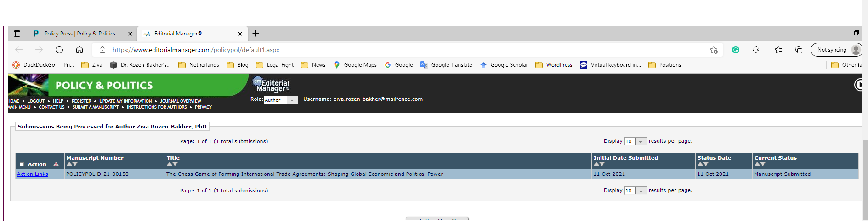Image resolution: width=868 pixels, height=221 pixels.
Task: Add this page to favorites star icon
Action: (x=714, y=50)
